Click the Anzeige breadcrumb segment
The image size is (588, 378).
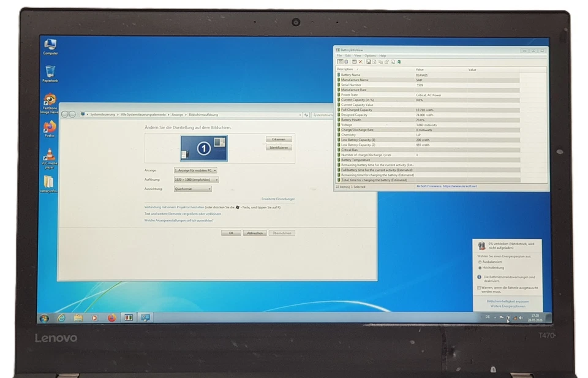click(177, 115)
